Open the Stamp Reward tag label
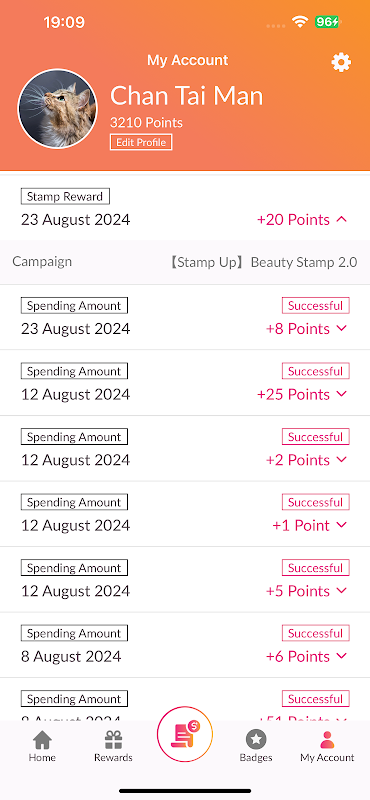 coord(65,196)
